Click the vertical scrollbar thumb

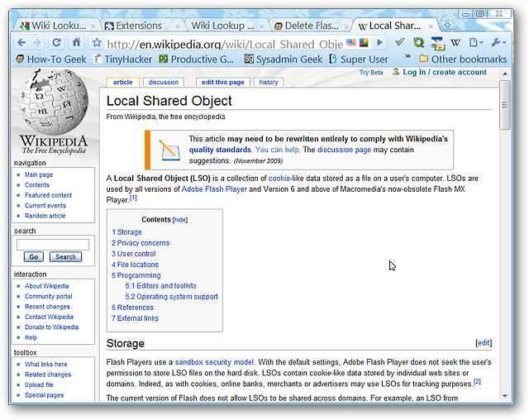point(505,105)
